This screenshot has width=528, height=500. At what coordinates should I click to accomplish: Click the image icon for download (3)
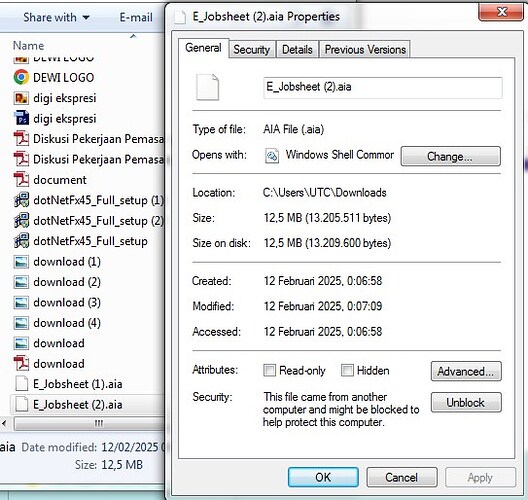coord(21,302)
